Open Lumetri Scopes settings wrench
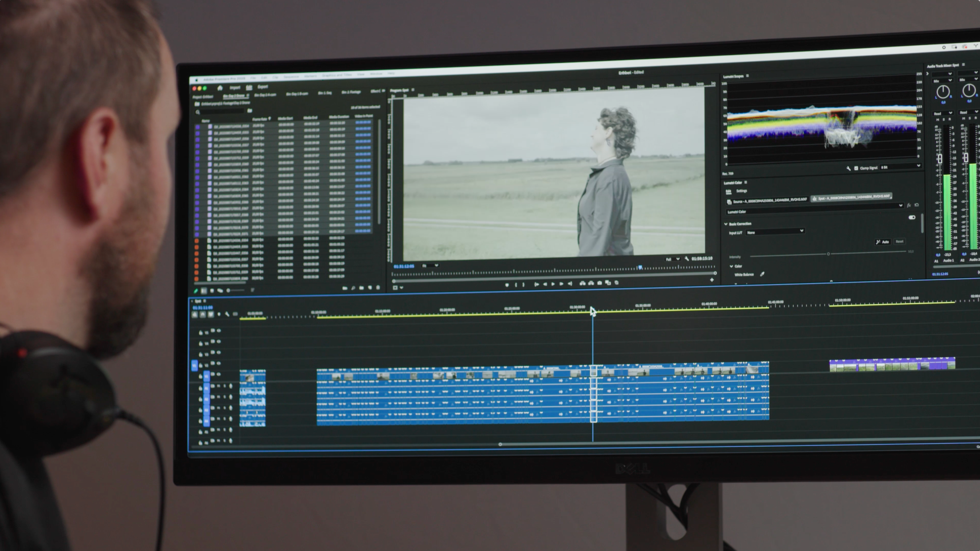Screen dimensions: 980x551 [849, 169]
